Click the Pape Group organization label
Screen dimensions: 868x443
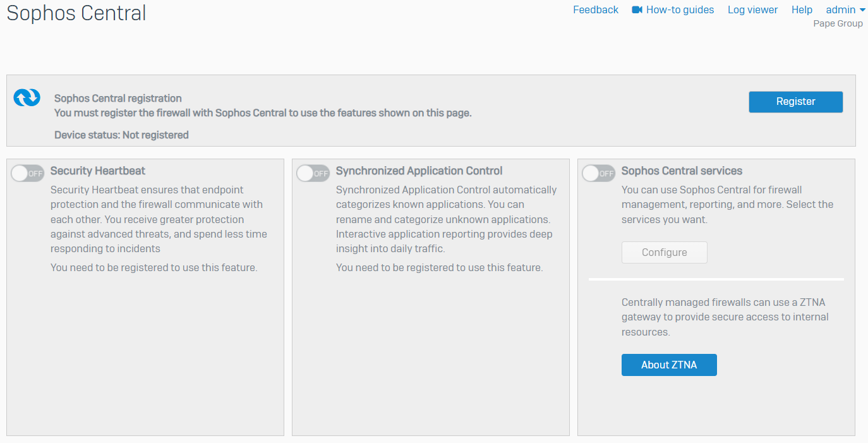[x=838, y=23]
